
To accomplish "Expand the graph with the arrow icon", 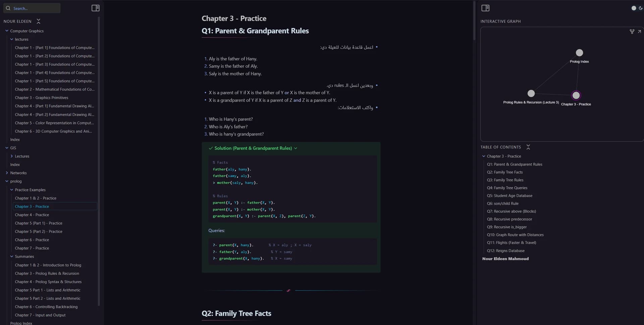I will pyautogui.click(x=639, y=31).
